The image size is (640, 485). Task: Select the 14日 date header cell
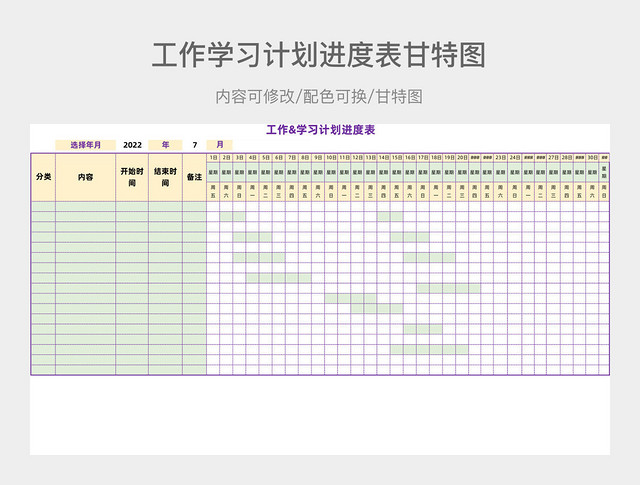pos(383,158)
